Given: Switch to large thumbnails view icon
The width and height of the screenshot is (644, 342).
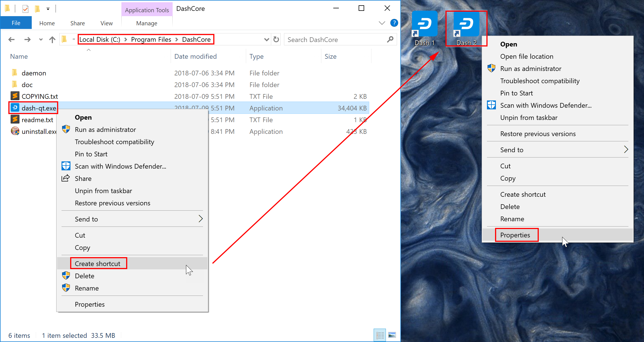Looking at the screenshot, I should point(392,335).
